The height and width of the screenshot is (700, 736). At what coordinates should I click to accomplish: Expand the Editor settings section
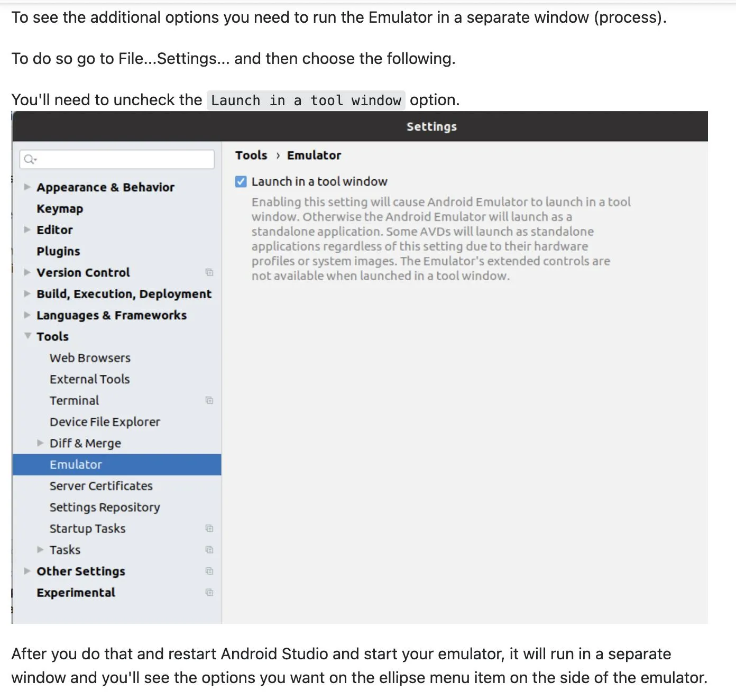click(x=27, y=230)
